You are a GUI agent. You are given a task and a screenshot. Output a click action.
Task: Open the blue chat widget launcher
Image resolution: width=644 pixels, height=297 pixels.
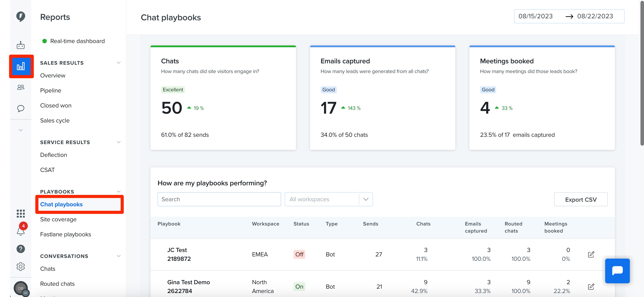point(617,271)
